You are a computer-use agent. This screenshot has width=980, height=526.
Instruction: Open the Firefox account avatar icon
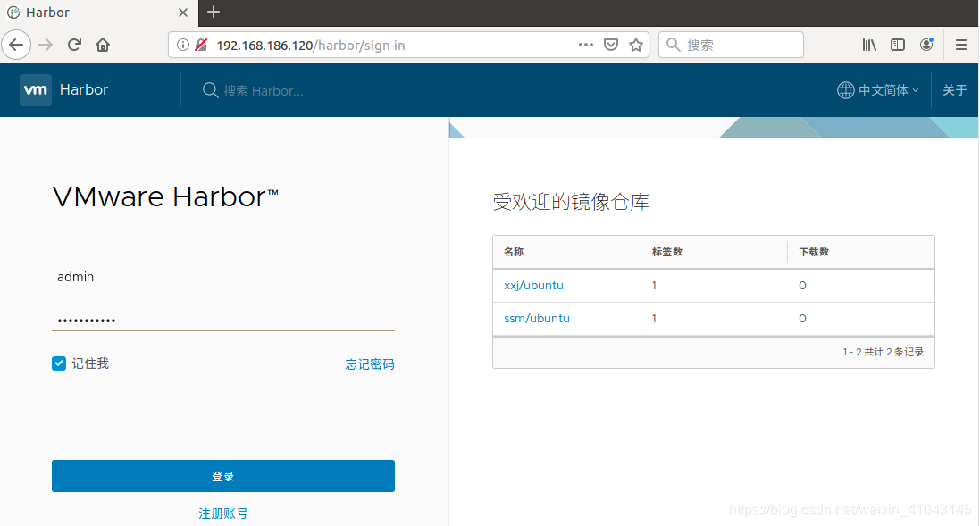pyautogui.click(x=927, y=45)
